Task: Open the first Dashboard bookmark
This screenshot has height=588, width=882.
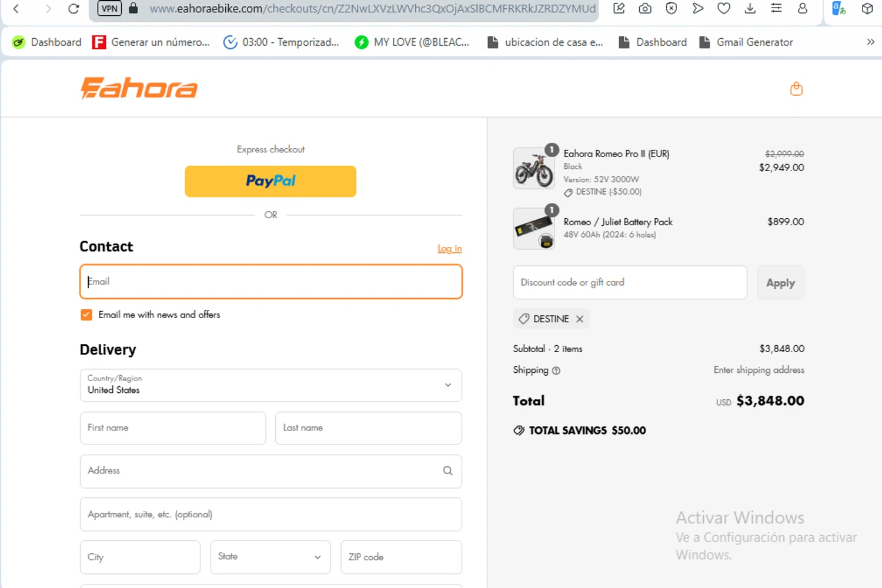Action: click(x=47, y=42)
